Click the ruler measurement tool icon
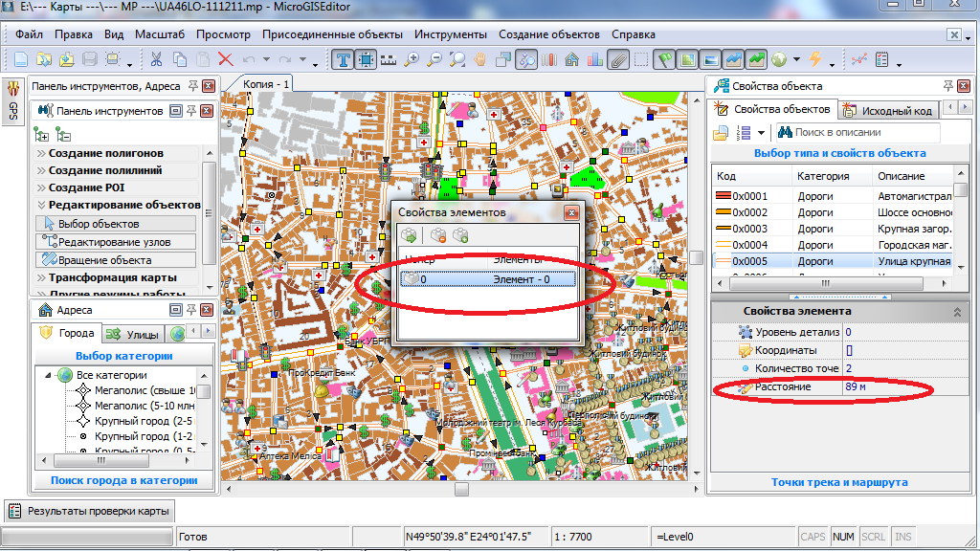Viewport: 980px width, 551px height. point(389,59)
